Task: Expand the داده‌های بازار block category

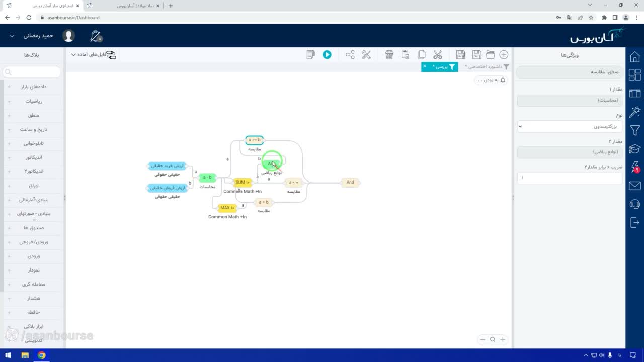Action: (x=33, y=87)
